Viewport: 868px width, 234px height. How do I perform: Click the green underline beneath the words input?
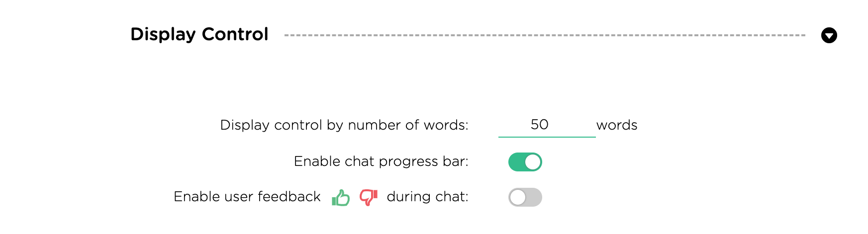pyautogui.click(x=547, y=137)
